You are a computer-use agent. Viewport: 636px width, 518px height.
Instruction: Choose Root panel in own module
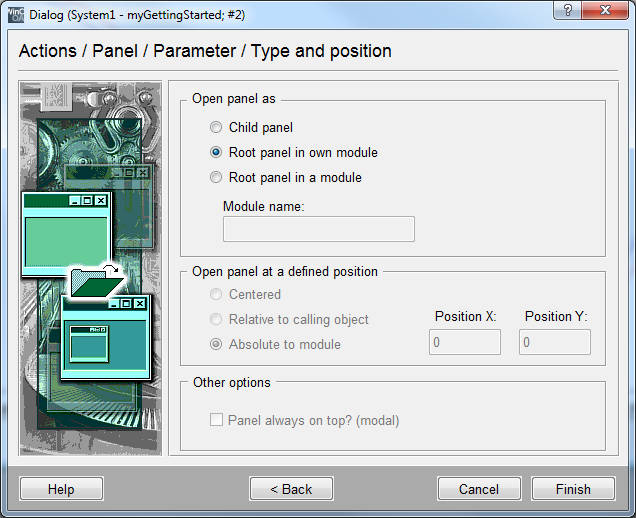[x=216, y=153]
